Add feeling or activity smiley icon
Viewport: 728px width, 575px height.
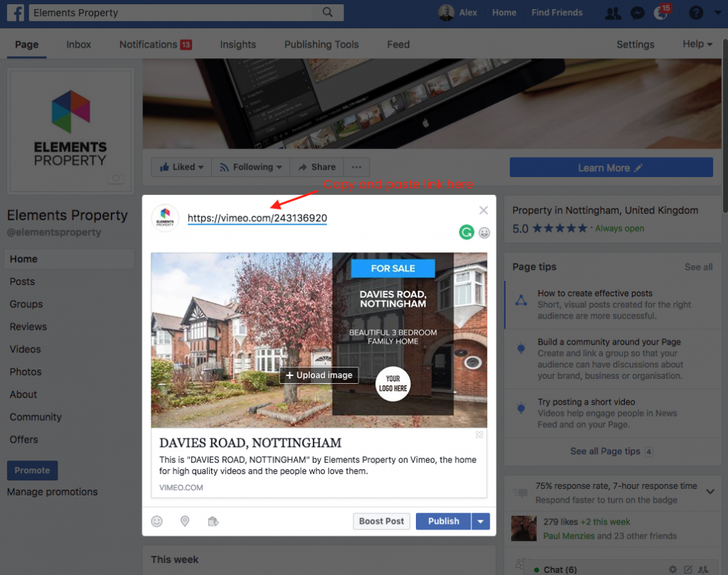[x=157, y=521]
